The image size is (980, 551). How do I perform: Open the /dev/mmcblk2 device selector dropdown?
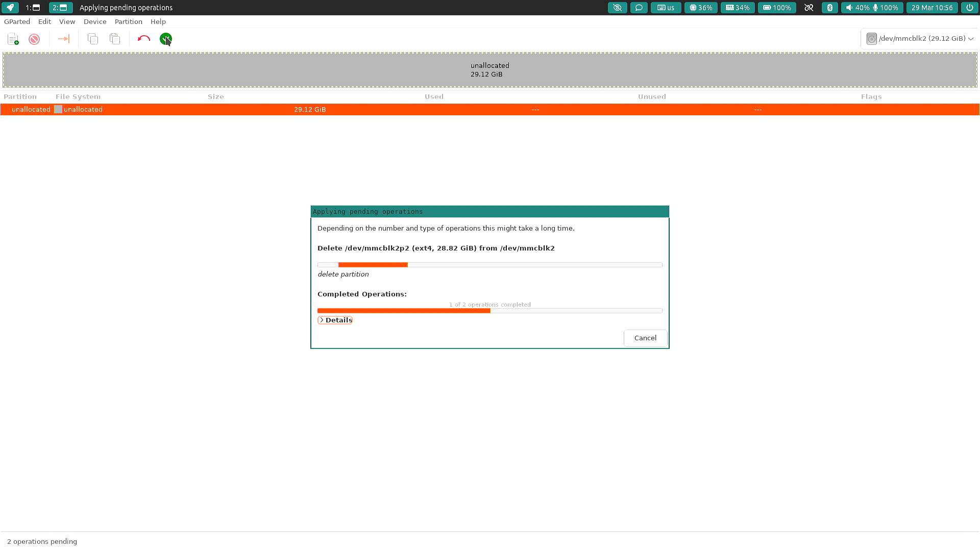pyautogui.click(x=920, y=39)
